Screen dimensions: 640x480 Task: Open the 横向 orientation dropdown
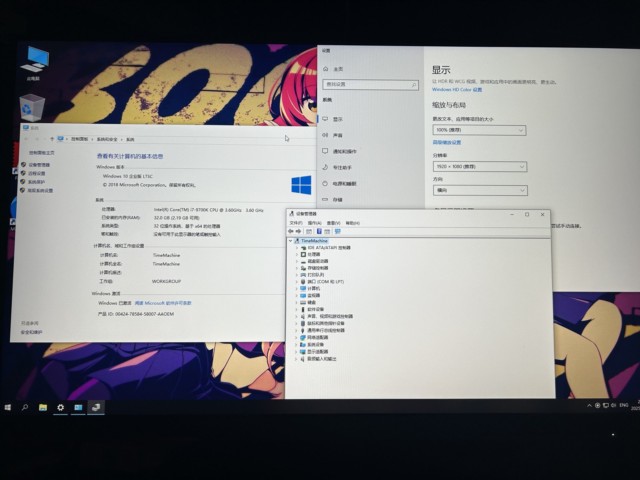click(x=479, y=190)
